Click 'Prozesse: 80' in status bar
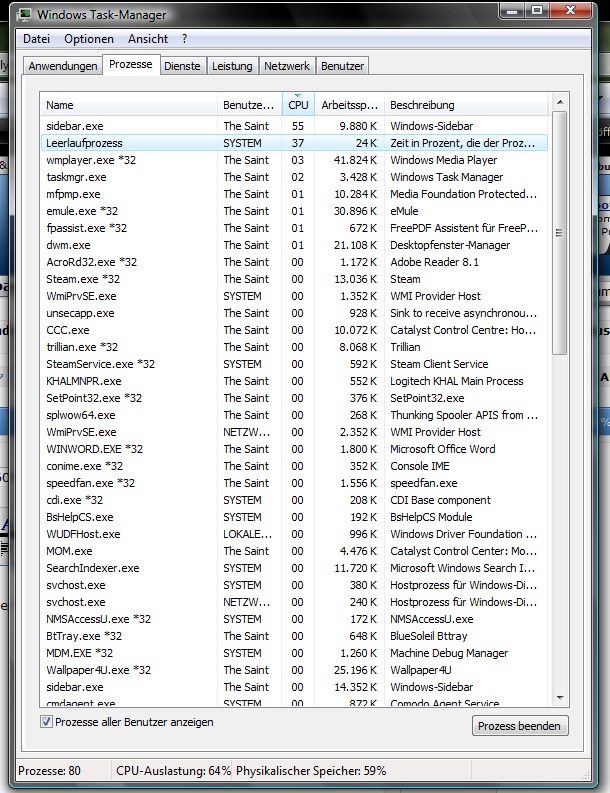Viewport: 610px width, 793px height. pos(50,771)
